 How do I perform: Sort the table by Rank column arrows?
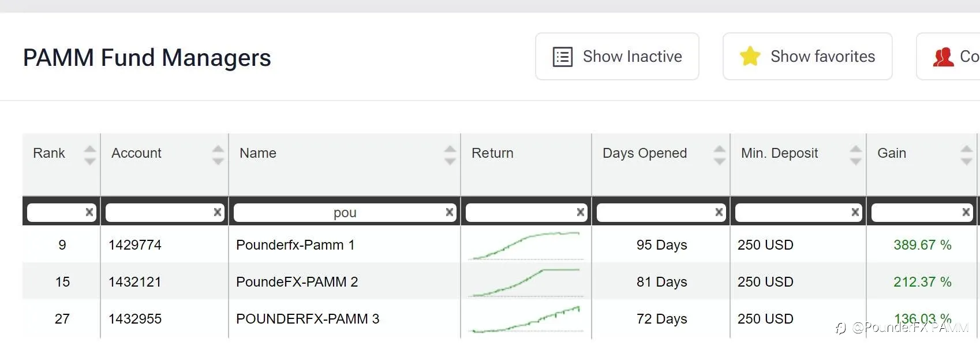[x=89, y=154]
